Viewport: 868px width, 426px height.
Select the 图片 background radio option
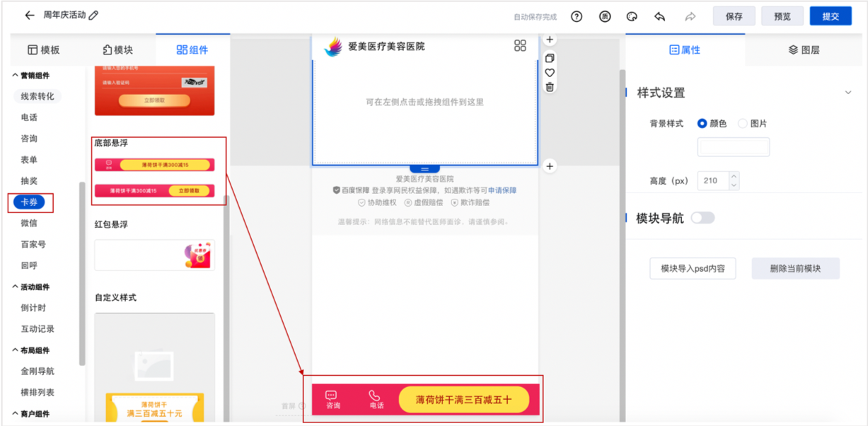tap(743, 123)
